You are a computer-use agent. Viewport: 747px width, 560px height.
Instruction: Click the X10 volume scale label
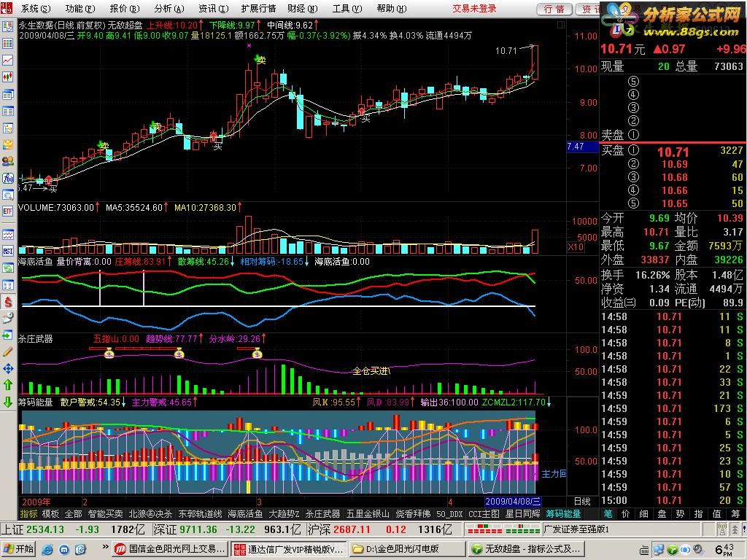pyautogui.click(x=576, y=246)
